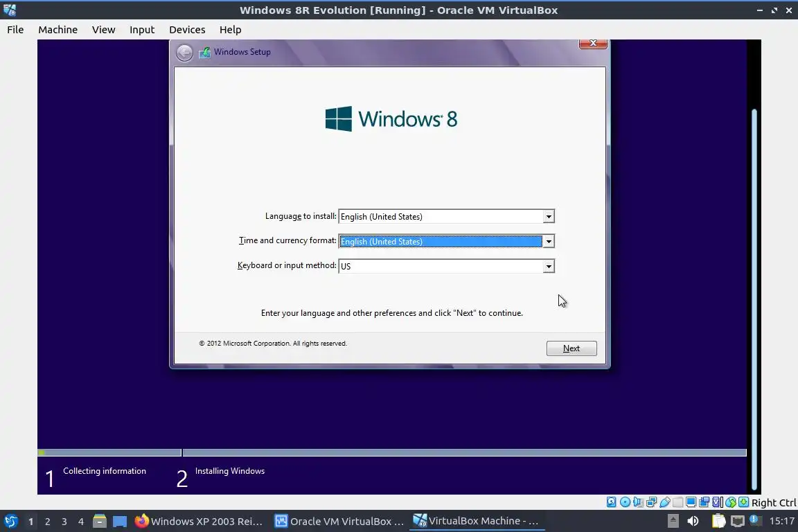Click the eject removable media tray icon
The height and width of the screenshot is (532, 798).
[x=673, y=521]
